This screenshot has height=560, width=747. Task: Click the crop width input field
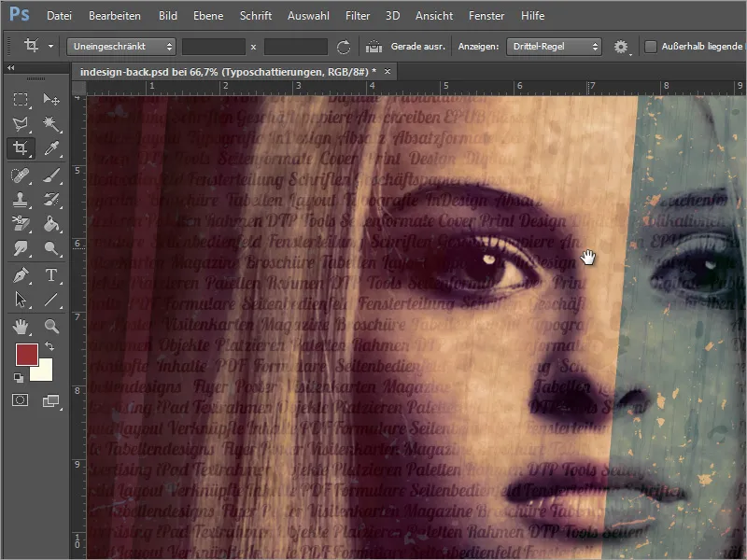click(214, 47)
